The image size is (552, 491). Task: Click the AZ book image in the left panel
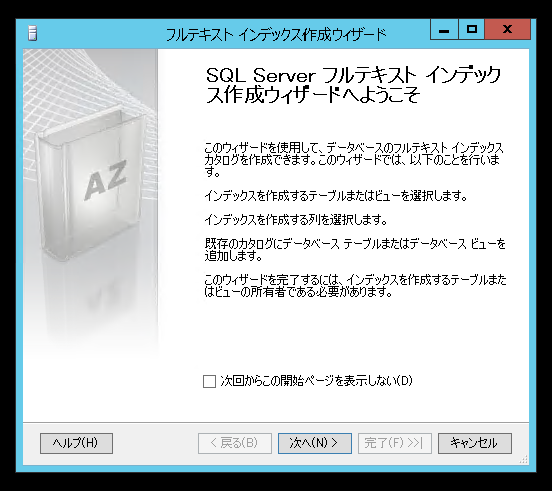tap(91, 185)
